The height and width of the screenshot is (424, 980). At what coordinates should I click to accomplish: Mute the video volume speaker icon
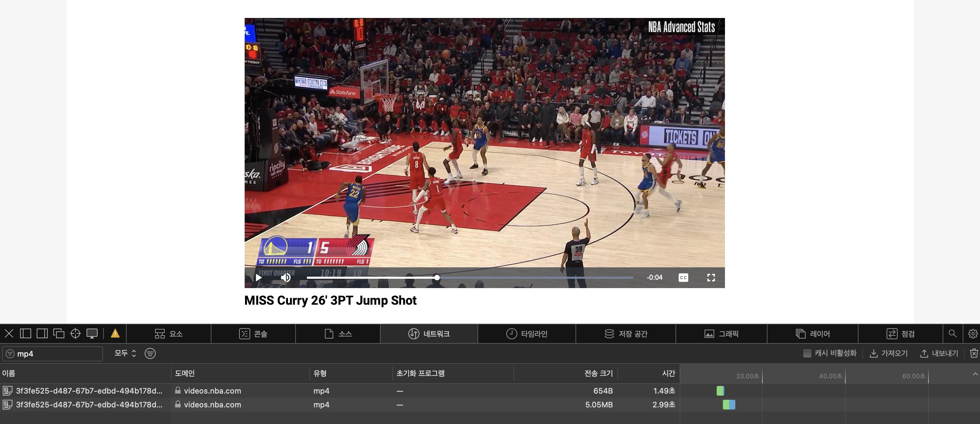286,278
